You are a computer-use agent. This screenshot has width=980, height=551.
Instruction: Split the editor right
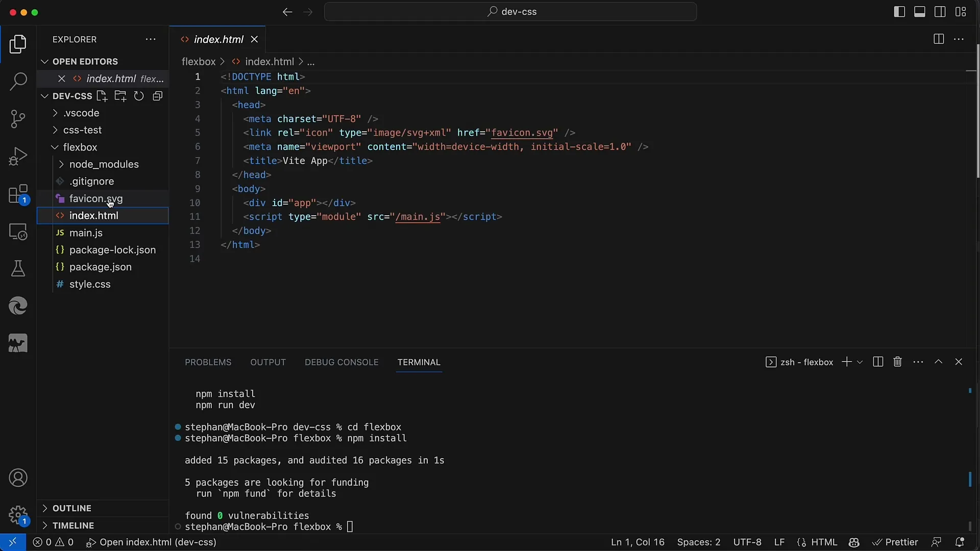[938, 39]
